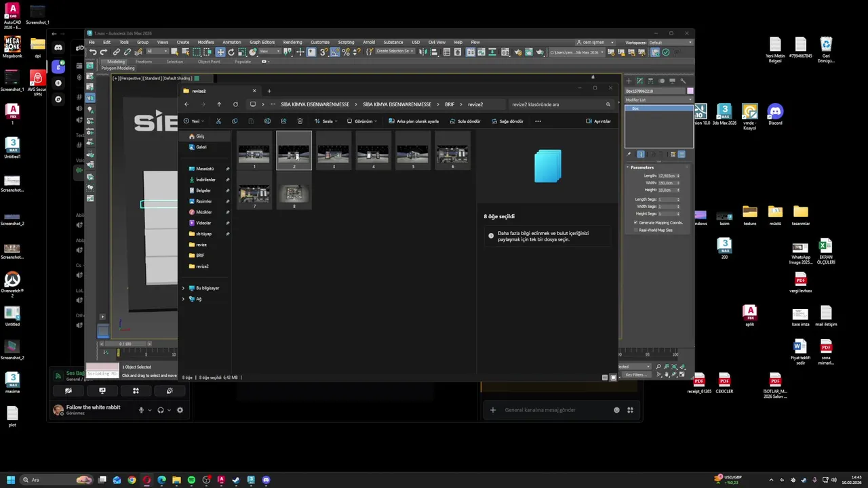Click the cut scissors icon in File Explorer
Screen dimensions: 868x488
tap(218, 121)
